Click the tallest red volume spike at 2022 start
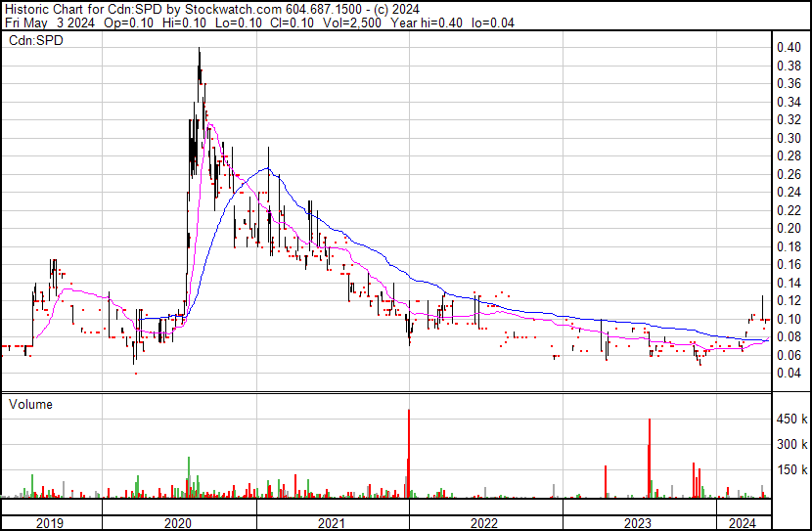812x531 pixels. [x=409, y=454]
